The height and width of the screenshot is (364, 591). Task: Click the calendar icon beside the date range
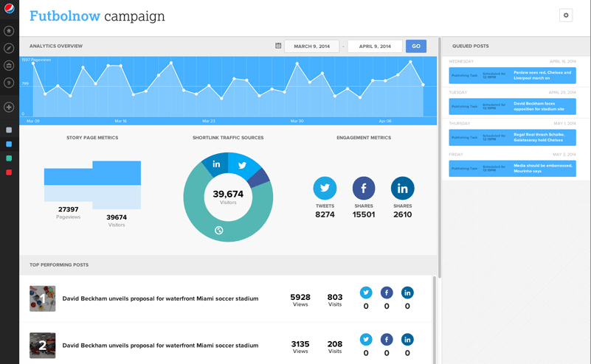pos(278,46)
